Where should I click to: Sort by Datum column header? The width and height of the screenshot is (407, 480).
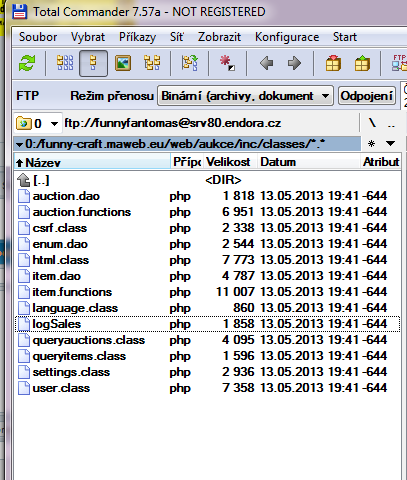click(309, 162)
